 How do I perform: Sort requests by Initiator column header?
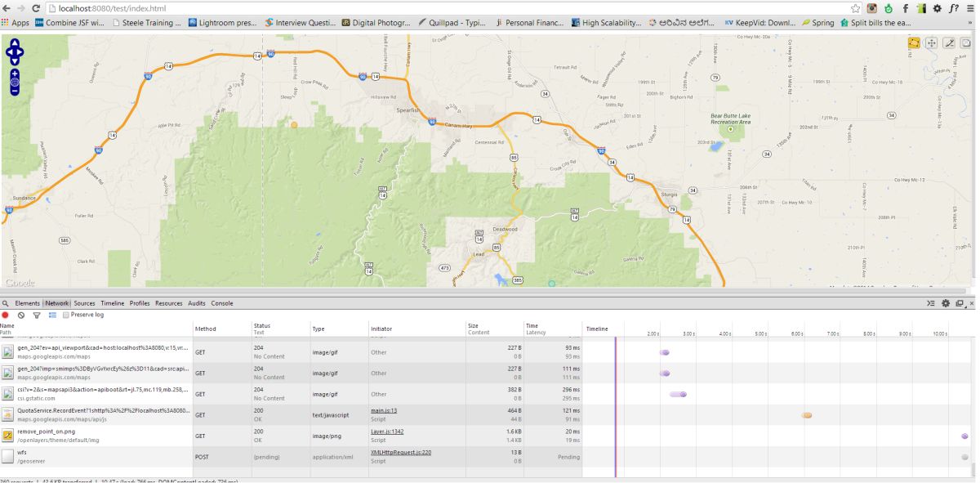(416, 329)
